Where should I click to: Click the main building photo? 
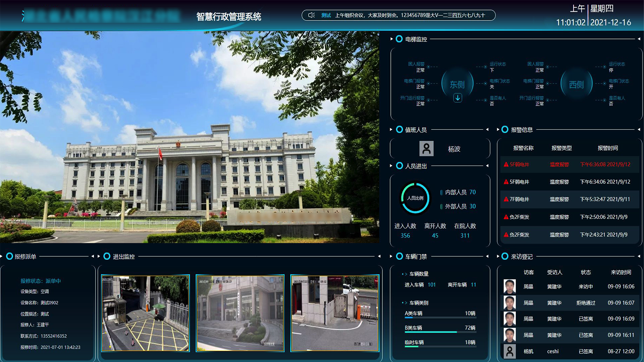tap(190, 137)
